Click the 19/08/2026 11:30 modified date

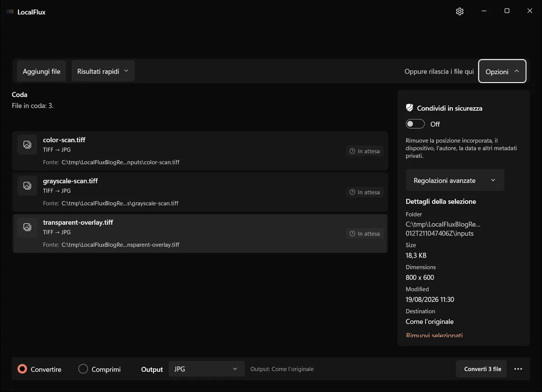coord(430,300)
